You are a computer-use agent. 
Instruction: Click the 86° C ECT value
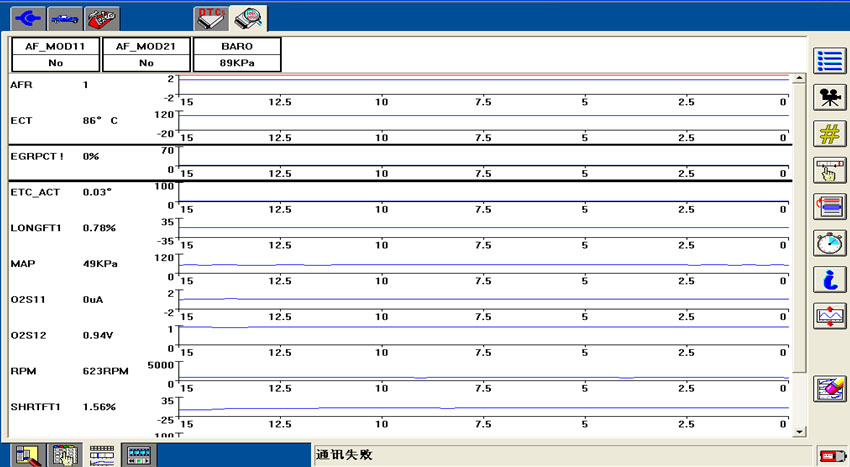click(100, 120)
